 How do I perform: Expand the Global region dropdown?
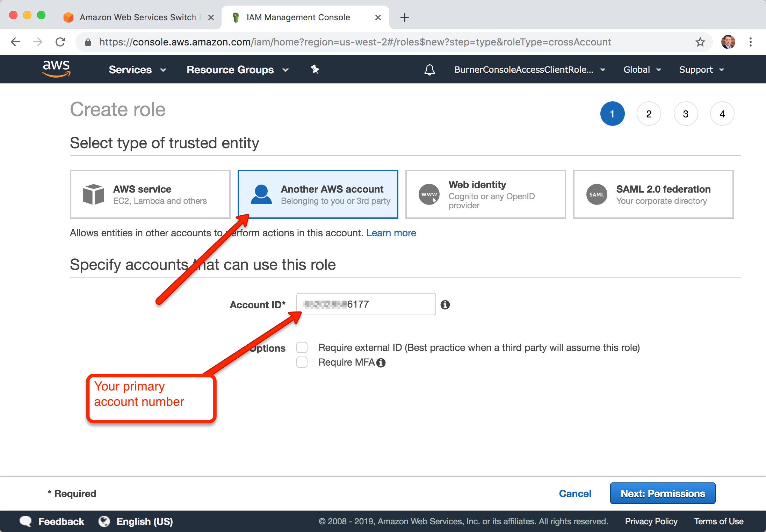pos(642,70)
